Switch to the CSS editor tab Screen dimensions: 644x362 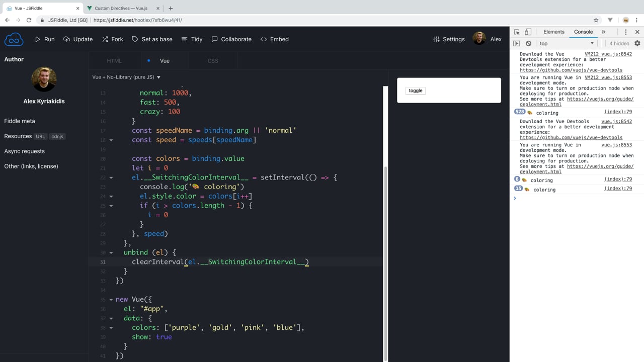click(x=213, y=61)
